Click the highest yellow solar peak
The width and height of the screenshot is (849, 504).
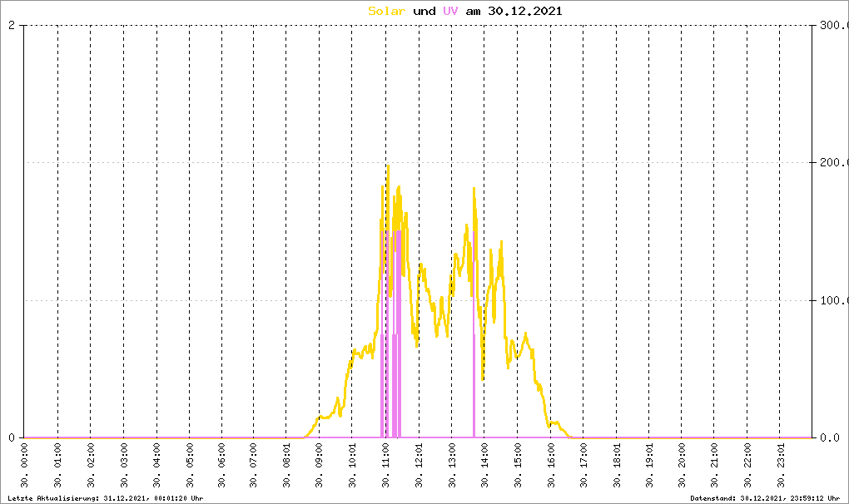tap(388, 166)
